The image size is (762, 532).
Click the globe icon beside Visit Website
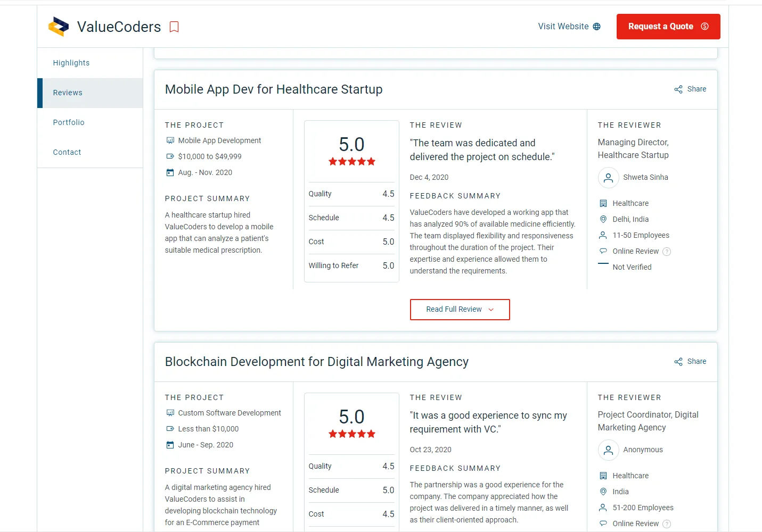click(x=597, y=27)
